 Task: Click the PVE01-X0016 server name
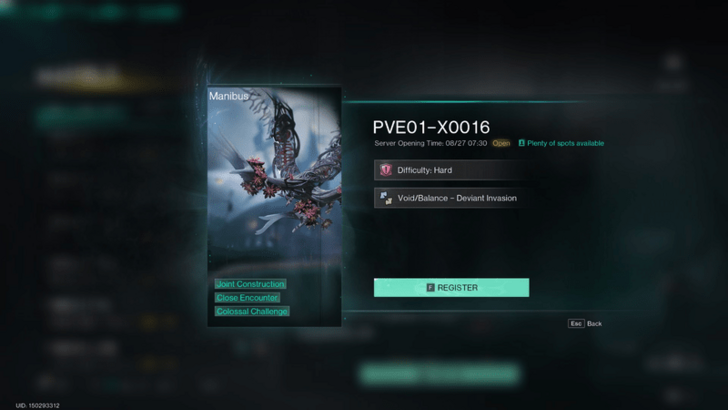[431, 127]
